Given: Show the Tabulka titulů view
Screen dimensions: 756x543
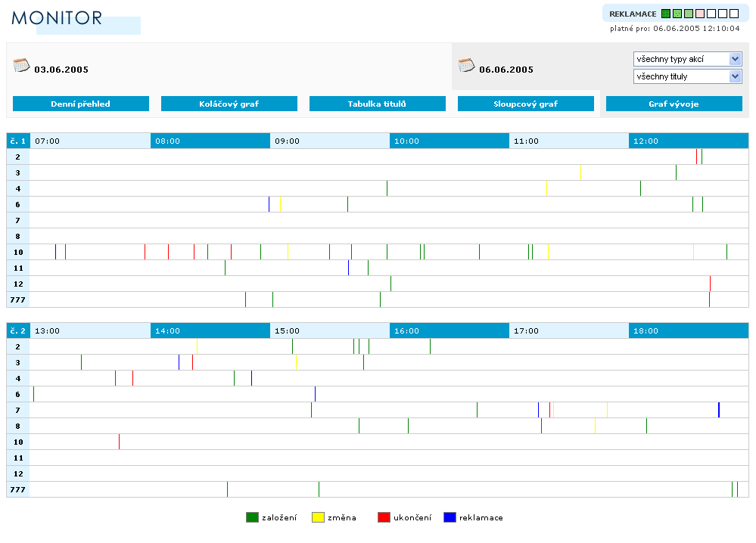Looking at the screenshot, I should point(378,104).
